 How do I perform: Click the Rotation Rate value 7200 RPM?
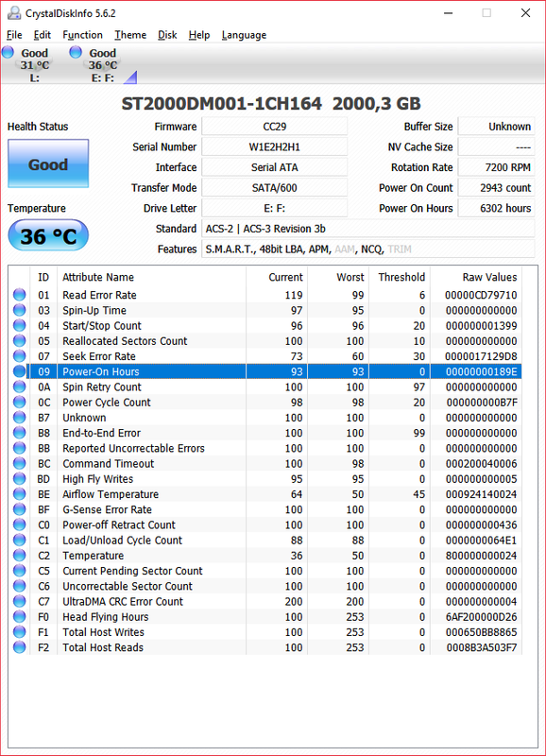pyautogui.click(x=496, y=167)
